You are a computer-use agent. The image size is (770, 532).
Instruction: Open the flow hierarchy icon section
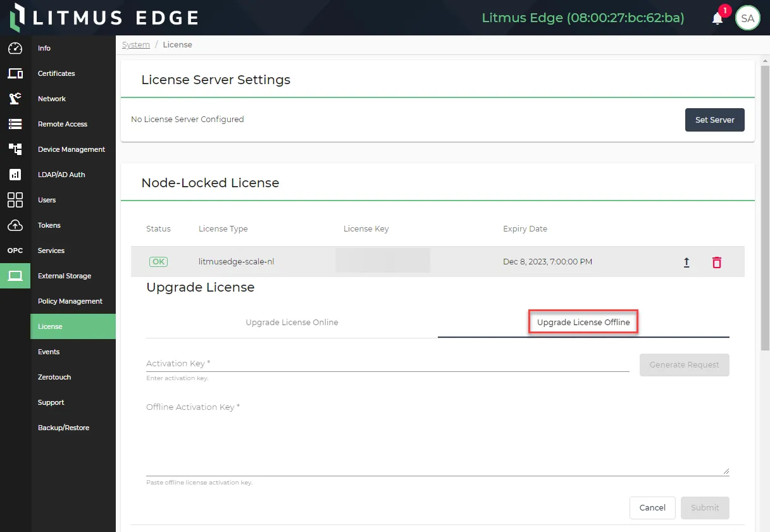[x=15, y=149]
